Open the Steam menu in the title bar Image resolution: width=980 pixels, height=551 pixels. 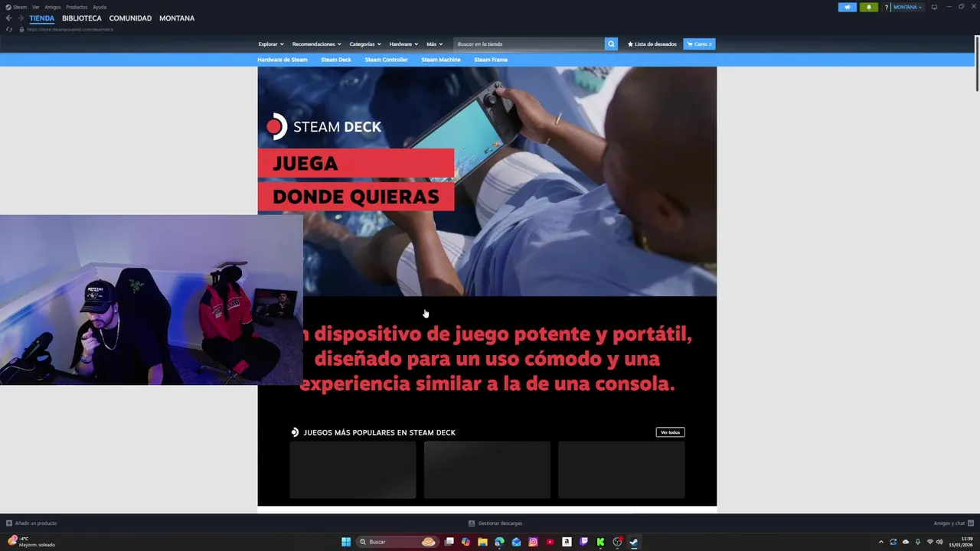tap(16, 7)
